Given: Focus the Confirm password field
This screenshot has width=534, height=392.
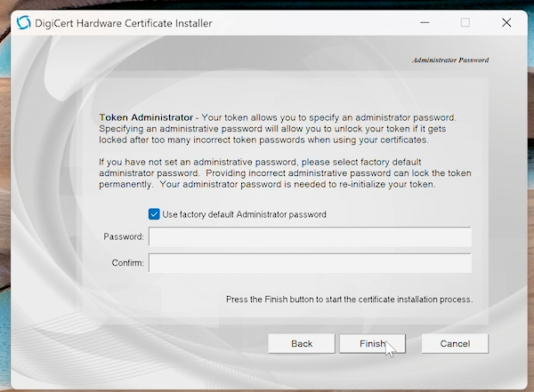Looking at the screenshot, I should tap(310, 263).
